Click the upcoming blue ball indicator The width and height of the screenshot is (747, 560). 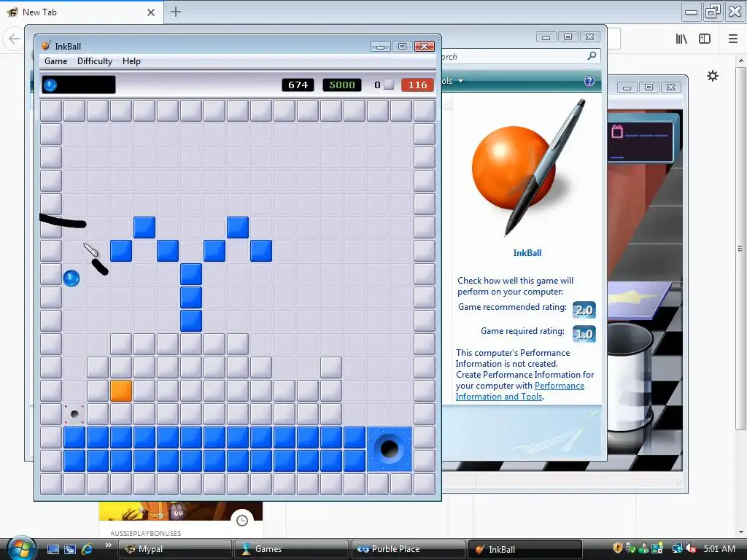pyautogui.click(x=50, y=85)
